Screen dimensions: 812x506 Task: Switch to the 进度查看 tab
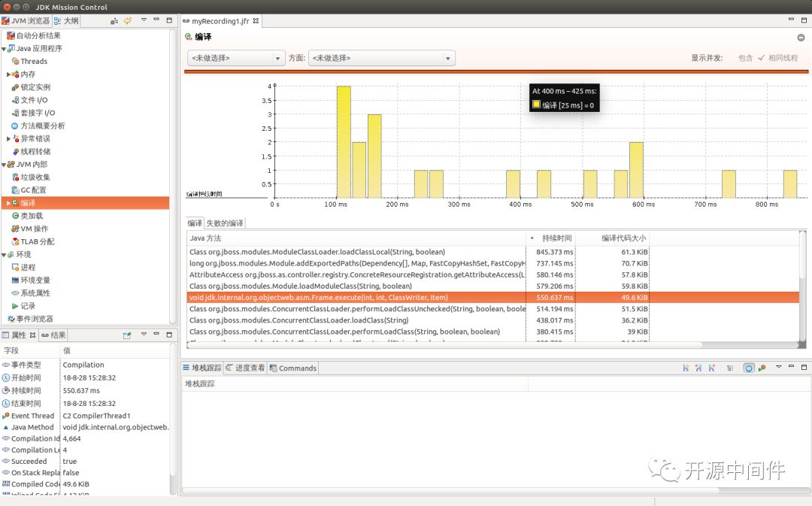pyautogui.click(x=245, y=368)
